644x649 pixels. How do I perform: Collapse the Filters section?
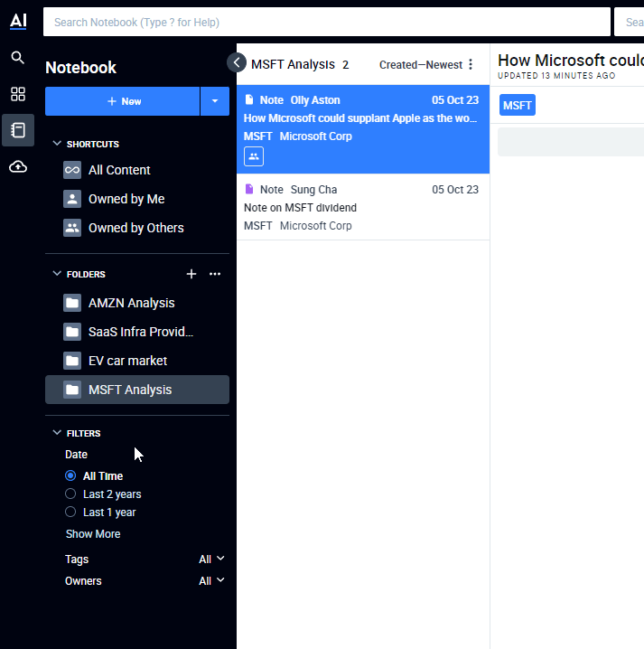pyautogui.click(x=57, y=433)
